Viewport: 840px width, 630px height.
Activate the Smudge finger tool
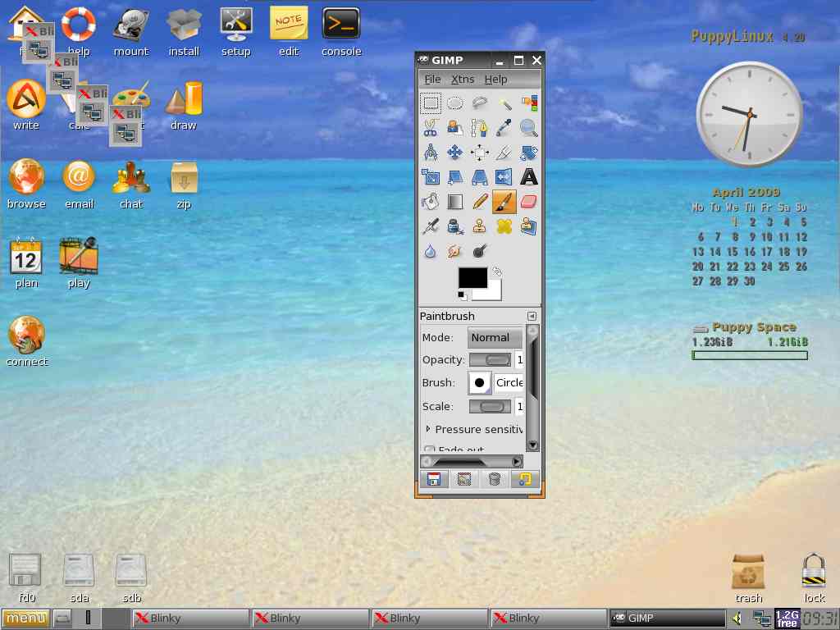pos(454,251)
